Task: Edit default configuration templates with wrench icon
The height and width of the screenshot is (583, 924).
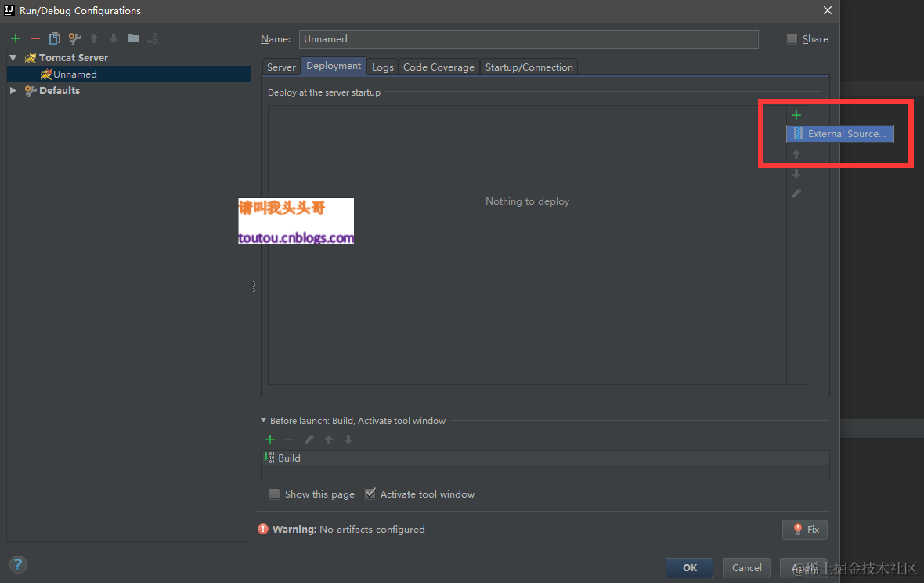Action: (74, 38)
